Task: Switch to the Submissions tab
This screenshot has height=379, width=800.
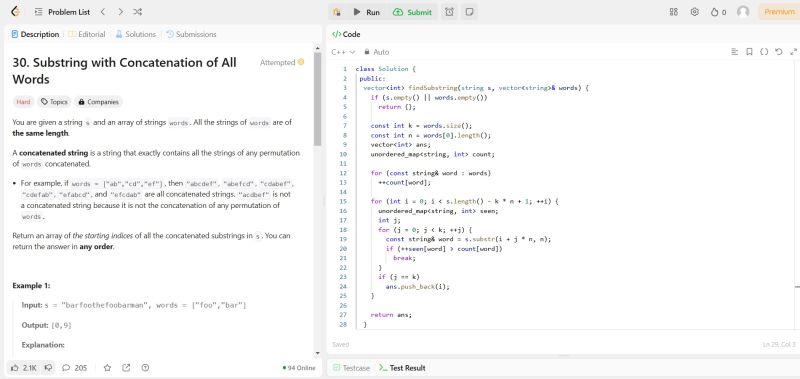Action: [191, 34]
